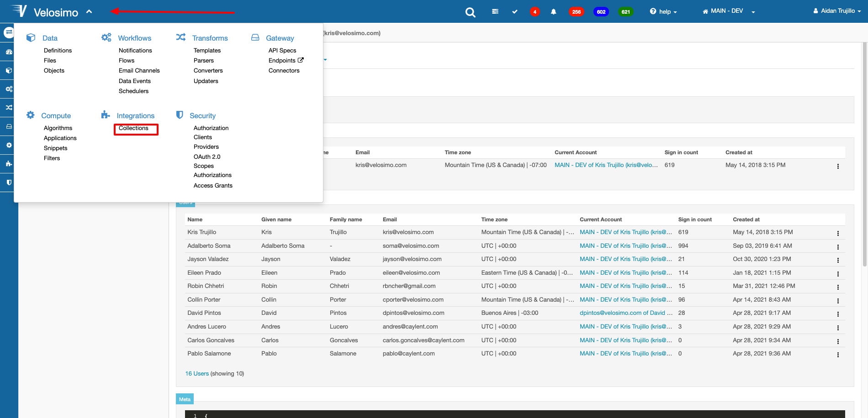Open the Aidan Trujillo user menu
The width and height of the screenshot is (868, 418).
[x=837, y=11]
